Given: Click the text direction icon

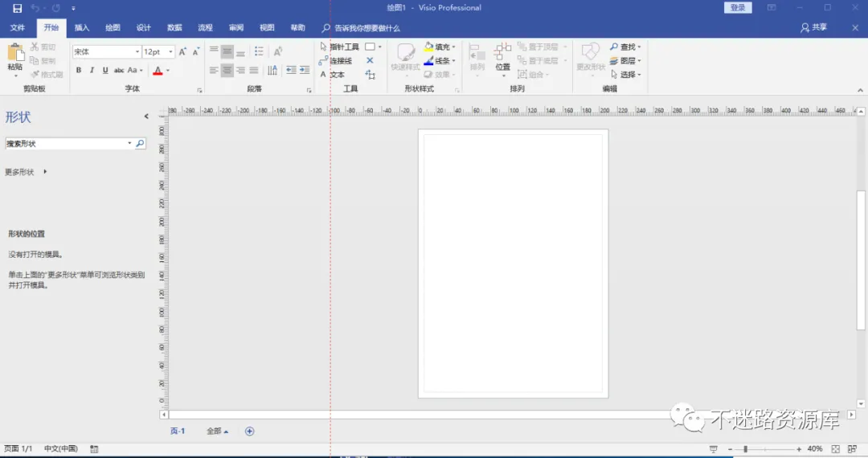Looking at the screenshot, I should [272, 70].
